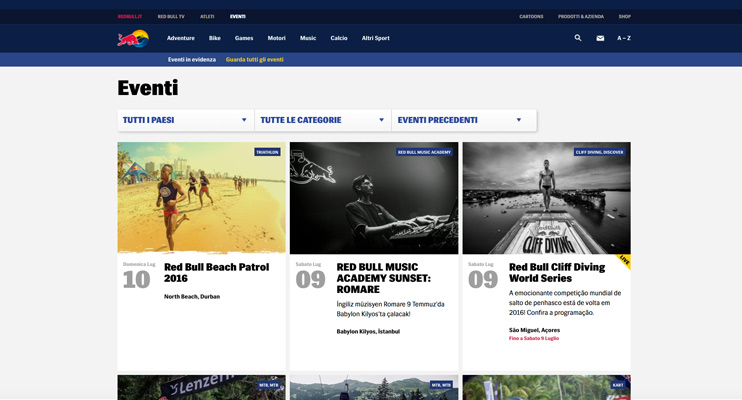This screenshot has height=400, width=742.
Task: Click the envelope newsletter icon
Action: click(x=600, y=38)
